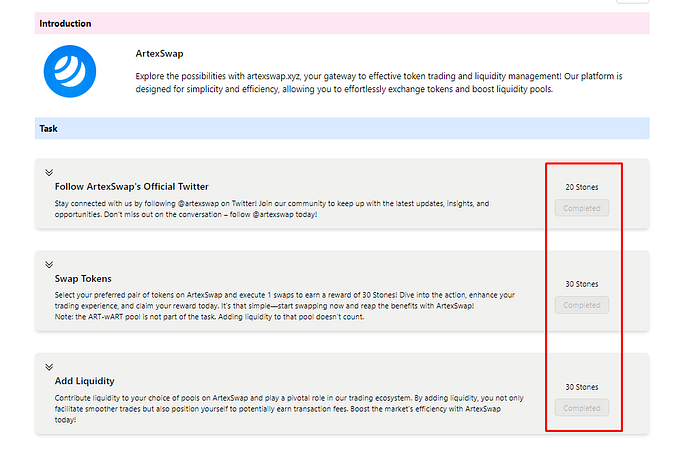Select the Introduction section header
This screenshot has width=700, height=462.
(342, 23)
